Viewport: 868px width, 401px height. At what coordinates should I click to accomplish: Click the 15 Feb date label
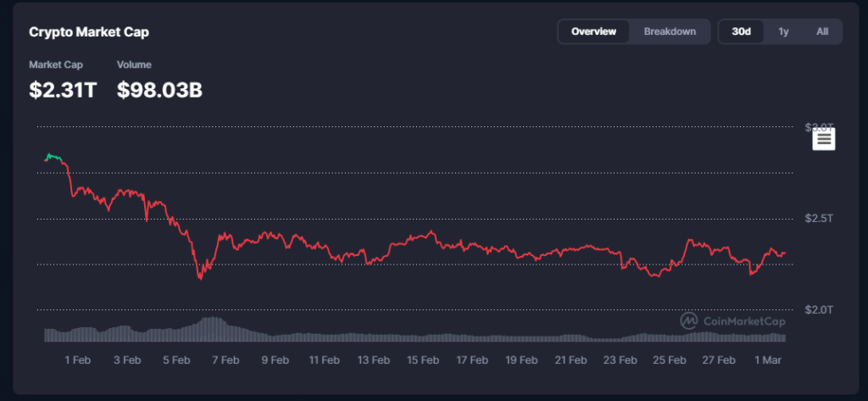(423, 360)
